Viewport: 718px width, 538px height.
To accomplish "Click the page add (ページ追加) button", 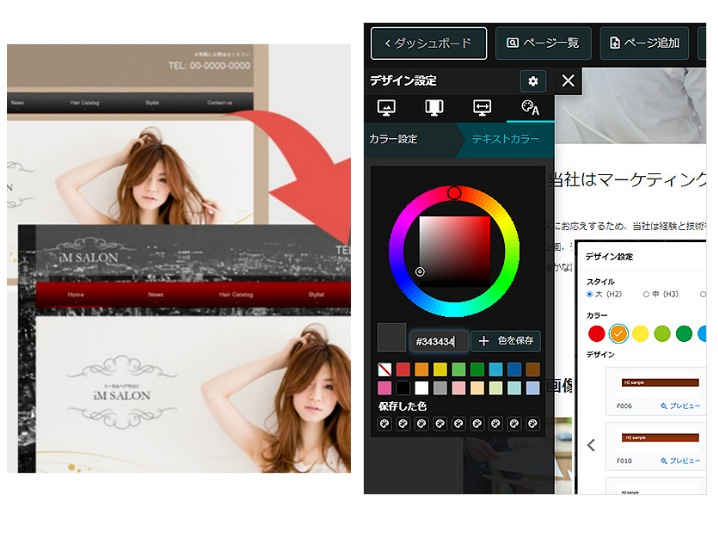I will 644,43.
